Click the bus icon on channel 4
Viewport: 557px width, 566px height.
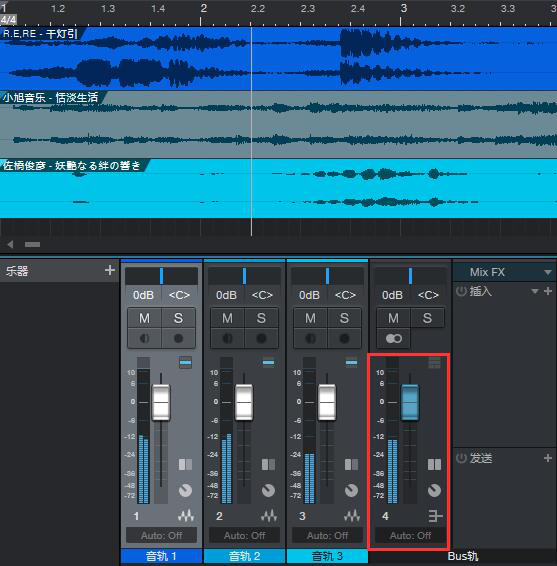pyautogui.click(x=435, y=516)
